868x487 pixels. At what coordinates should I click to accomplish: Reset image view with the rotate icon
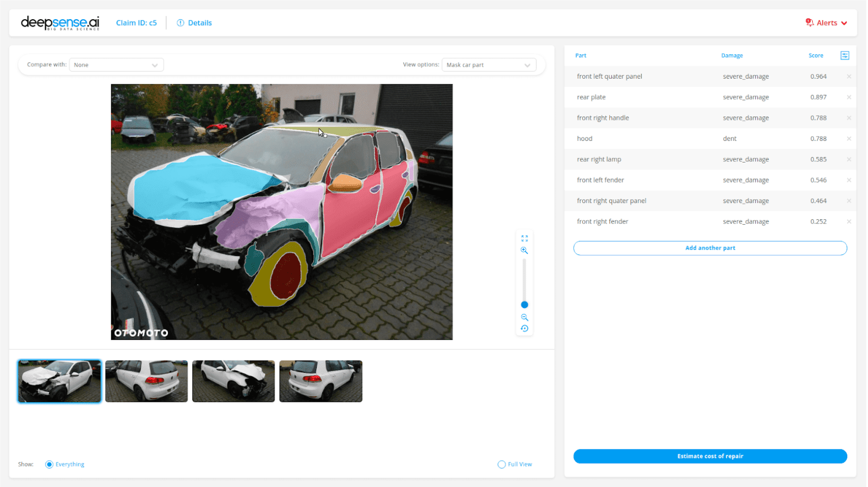pyautogui.click(x=524, y=329)
